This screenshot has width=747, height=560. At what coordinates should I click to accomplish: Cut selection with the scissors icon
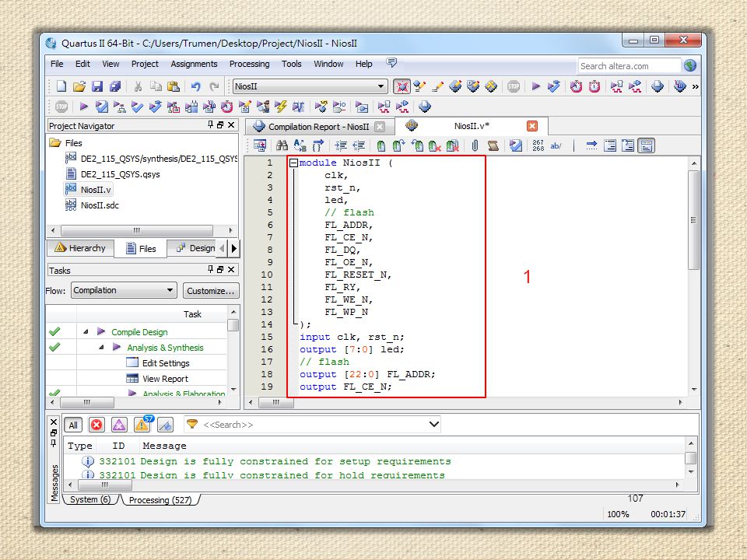138,86
